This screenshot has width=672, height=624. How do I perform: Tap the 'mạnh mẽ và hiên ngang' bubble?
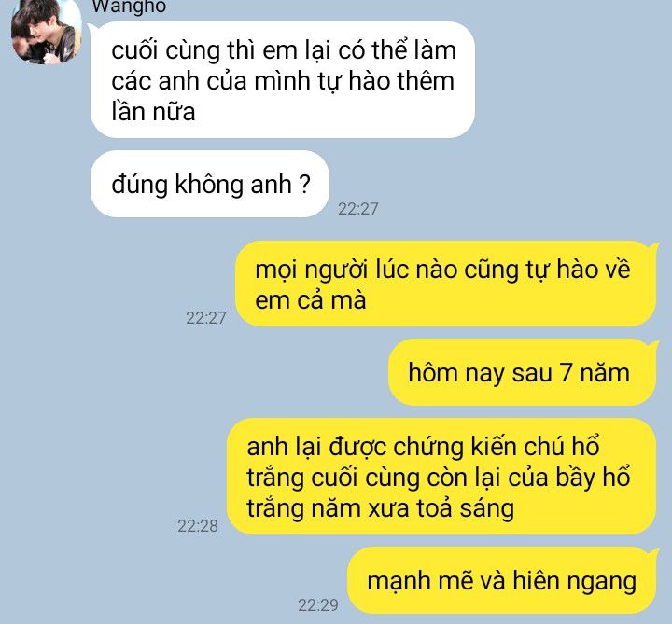501,581
